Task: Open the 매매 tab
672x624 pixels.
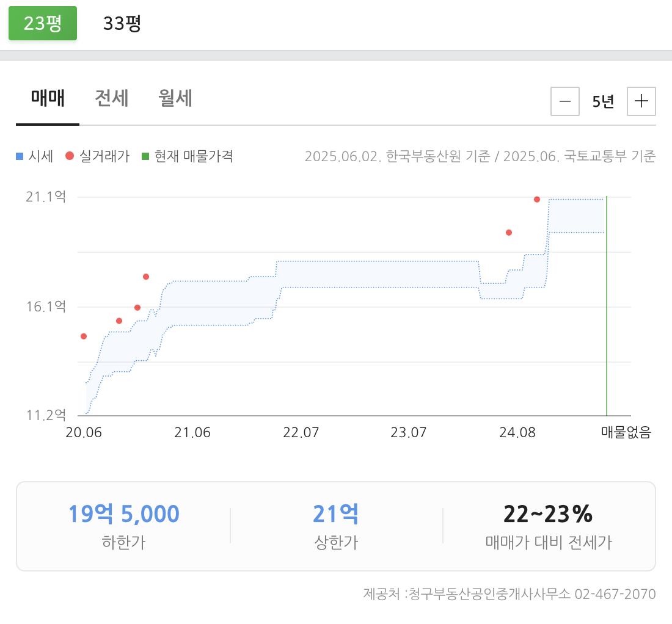Action: coord(48,98)
